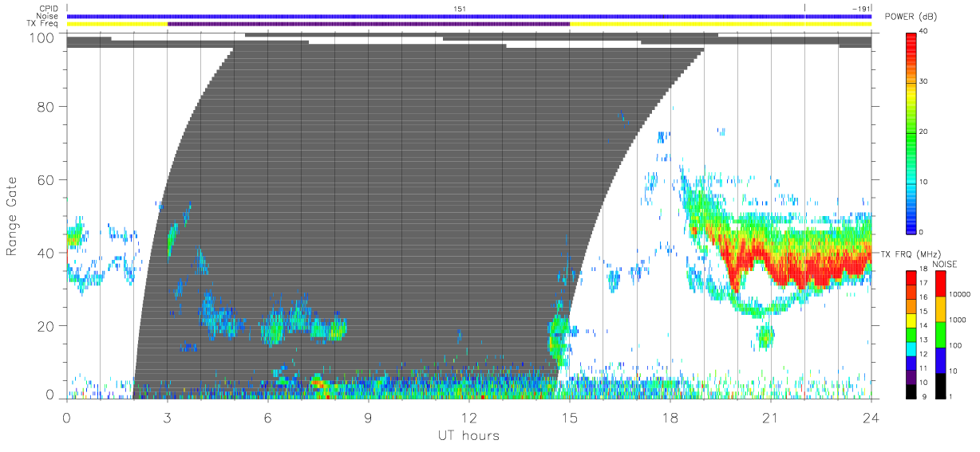980x452 pixels.
Task: Click the 40 label on the power colorbar
Action: (x=926, y=31)
